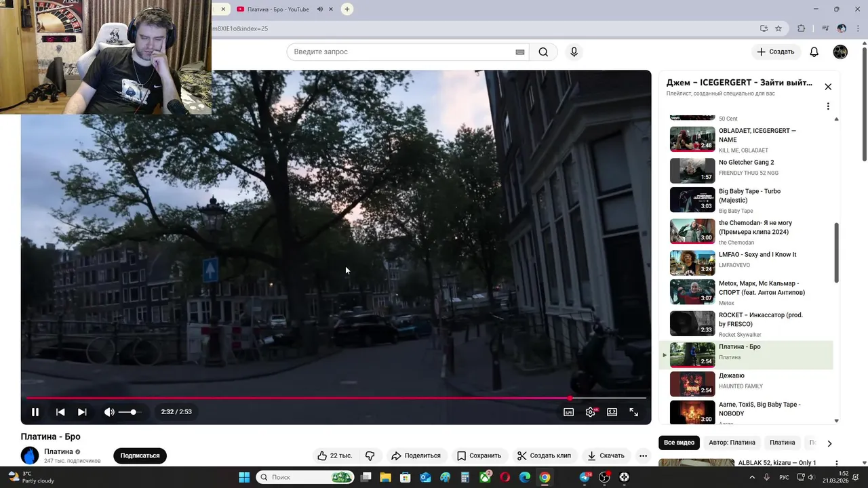868x488 pixels.
Task: Open the on-screen keyboard in search box
Action: [x=520, y=52]
